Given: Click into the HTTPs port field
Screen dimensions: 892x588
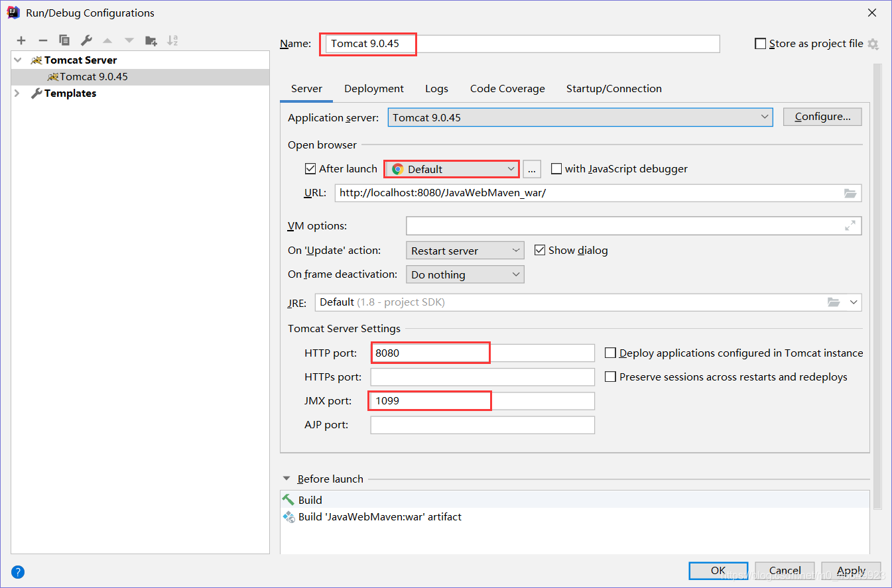Looking at the screenshot, I should [482, 377].
